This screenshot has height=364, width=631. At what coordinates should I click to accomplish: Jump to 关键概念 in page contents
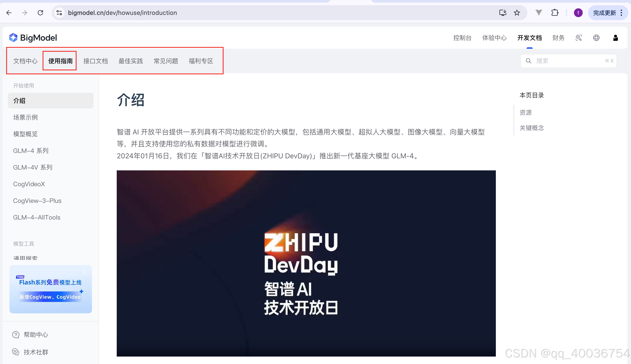(x=531, y=128)
